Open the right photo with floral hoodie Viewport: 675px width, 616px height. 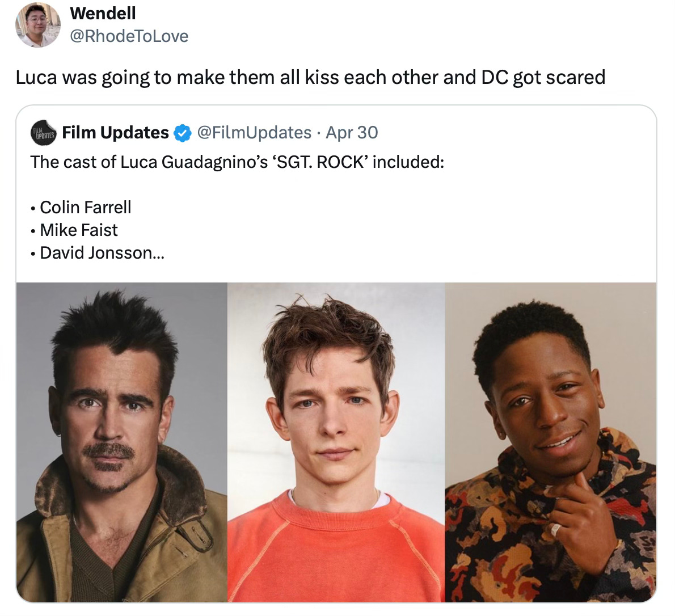551,442
